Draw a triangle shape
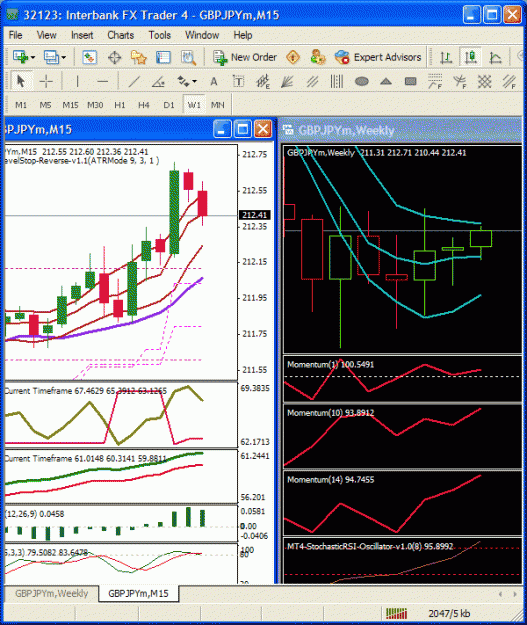 (x=385, y=81)
